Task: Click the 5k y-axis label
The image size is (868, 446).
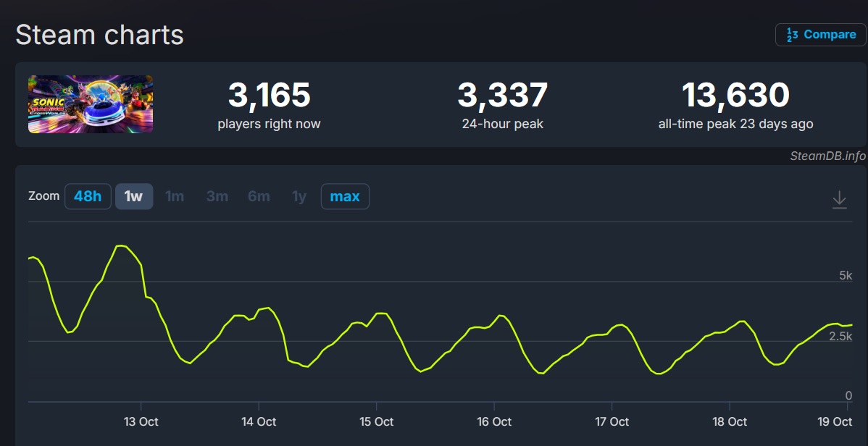Action: (x=846, y=276)
